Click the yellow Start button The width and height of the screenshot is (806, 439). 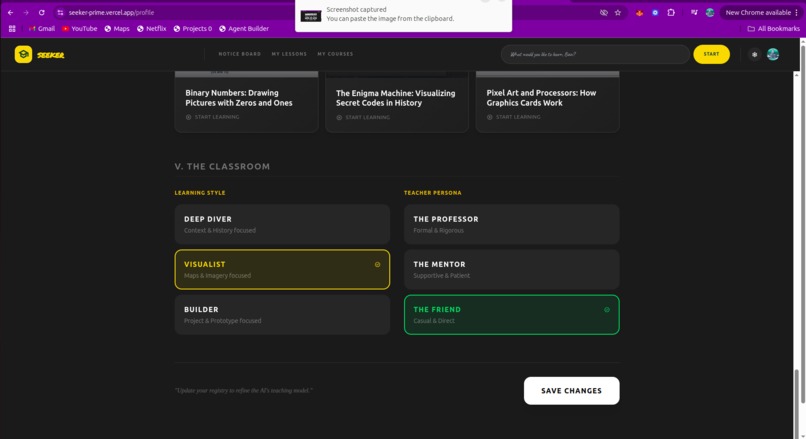[x=711, y=54]
